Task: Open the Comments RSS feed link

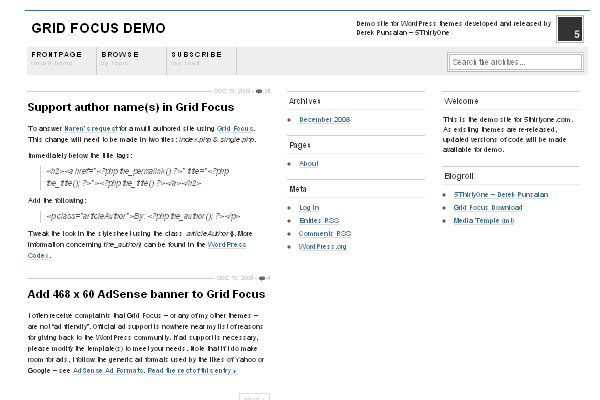Action: click(x=323, y=233)
